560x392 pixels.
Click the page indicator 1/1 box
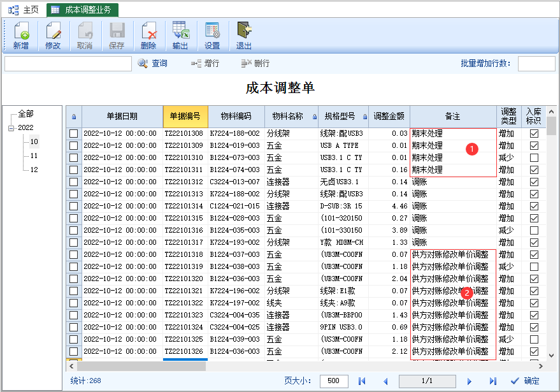coord(427,381)
